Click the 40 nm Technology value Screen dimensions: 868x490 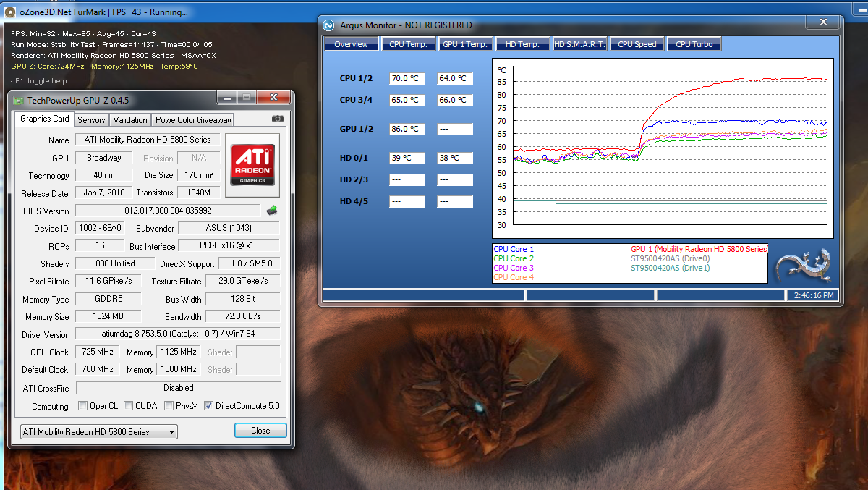pyautogui.click(x=104, y=175)
